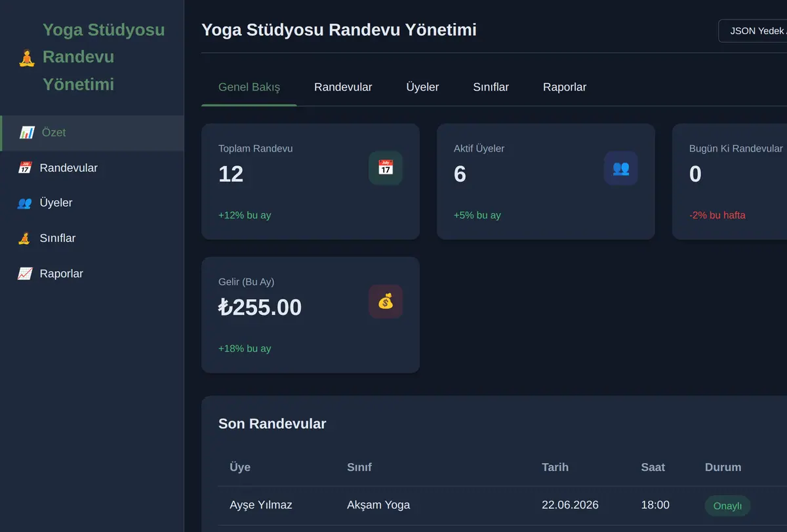Click the people icon beside sidebar Üyeler

(x=24, y=203)
